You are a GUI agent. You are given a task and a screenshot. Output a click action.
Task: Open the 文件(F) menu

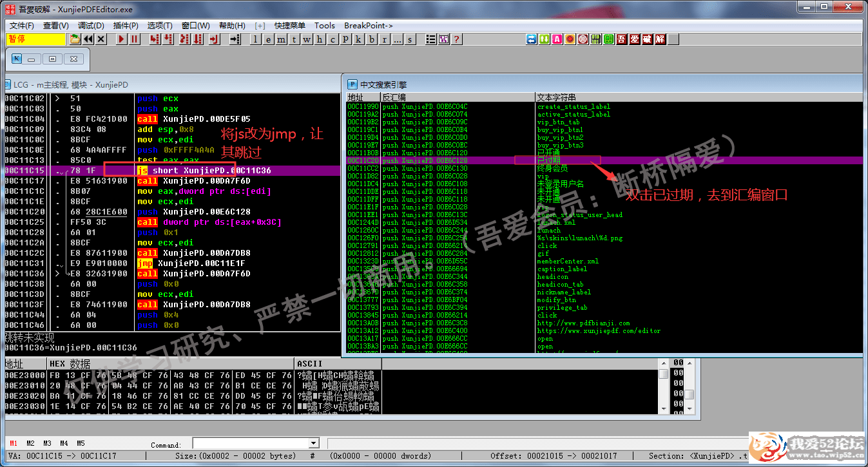click(22, 26)
